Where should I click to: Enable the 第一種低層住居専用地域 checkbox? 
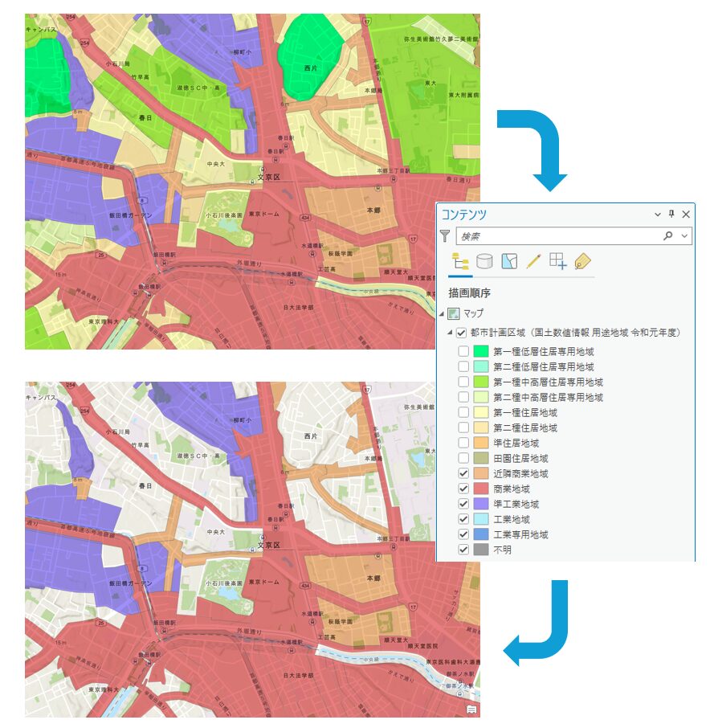(463, 351)
